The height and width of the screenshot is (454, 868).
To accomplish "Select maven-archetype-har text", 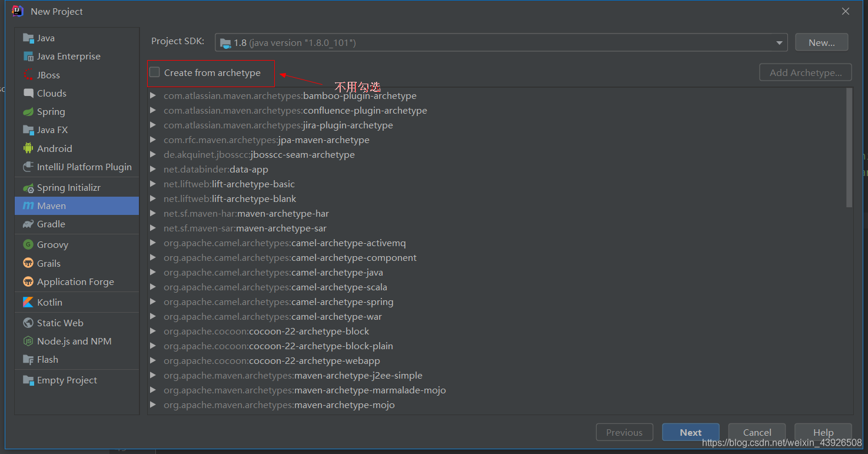I will click(x=283, y=213).
